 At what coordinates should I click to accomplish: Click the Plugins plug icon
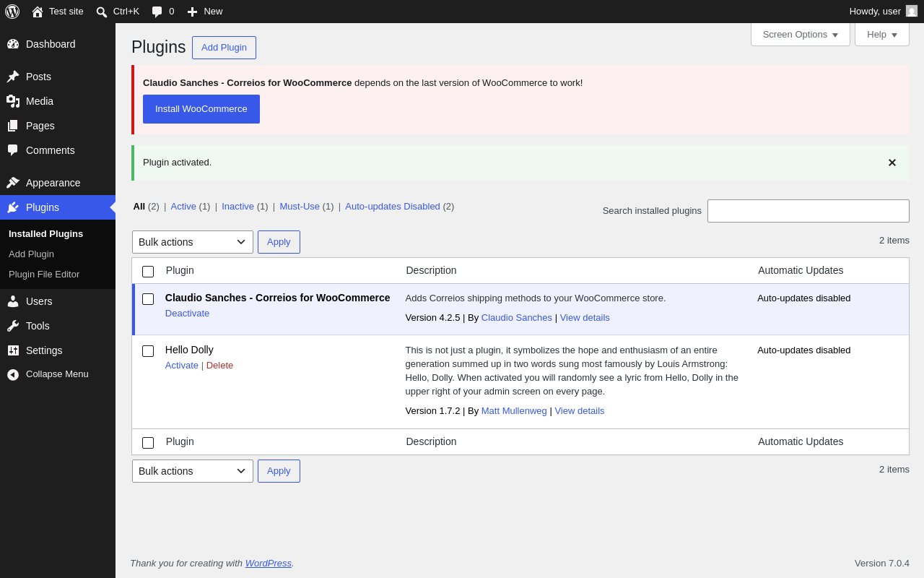(13, 207)
